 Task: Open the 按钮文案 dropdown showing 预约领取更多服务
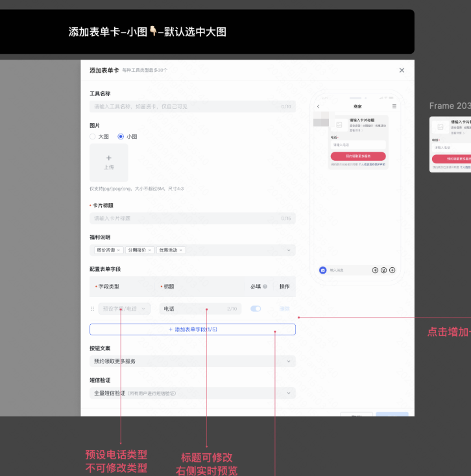coord(193,361)
